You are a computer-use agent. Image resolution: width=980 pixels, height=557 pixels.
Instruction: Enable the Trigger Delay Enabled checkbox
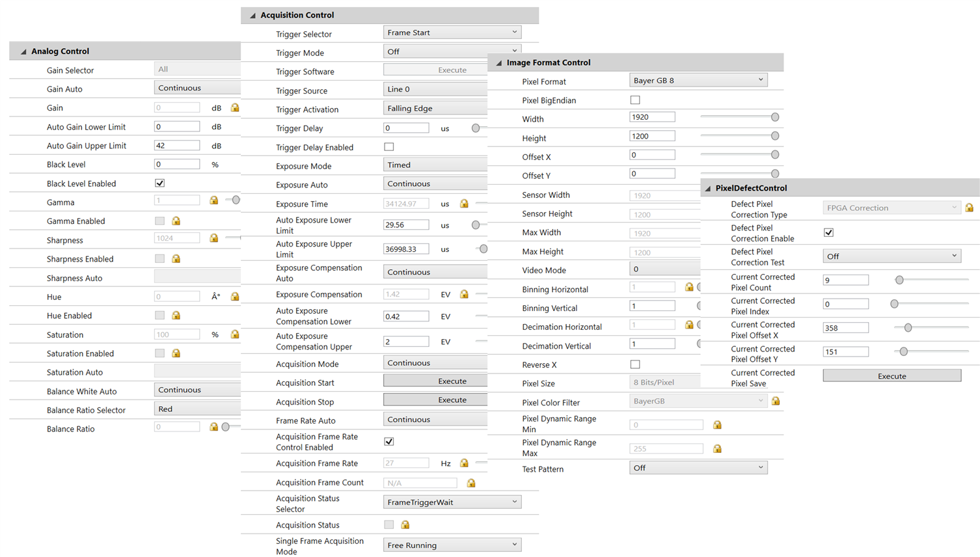tap(389, 147)
